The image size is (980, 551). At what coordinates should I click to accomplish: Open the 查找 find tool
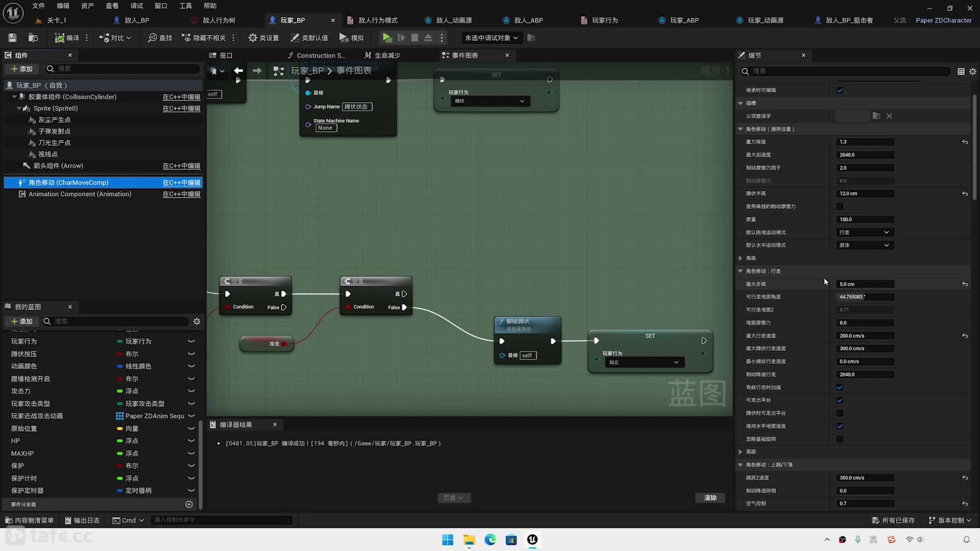[x=160, y=38]
